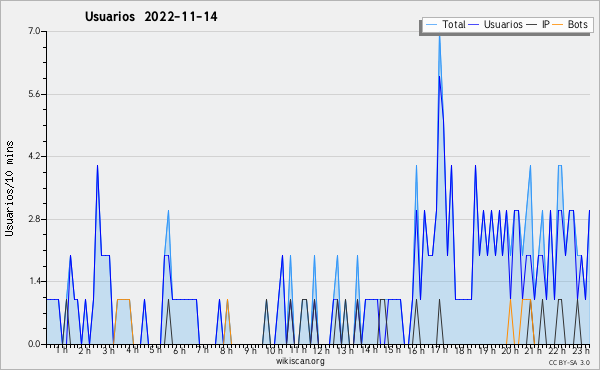Click the 'wikiscan.org' text below the chart

(300, 361)
